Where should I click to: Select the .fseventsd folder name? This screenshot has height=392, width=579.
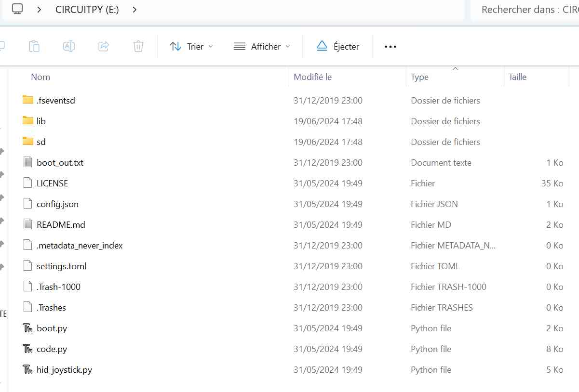point(56,101)
